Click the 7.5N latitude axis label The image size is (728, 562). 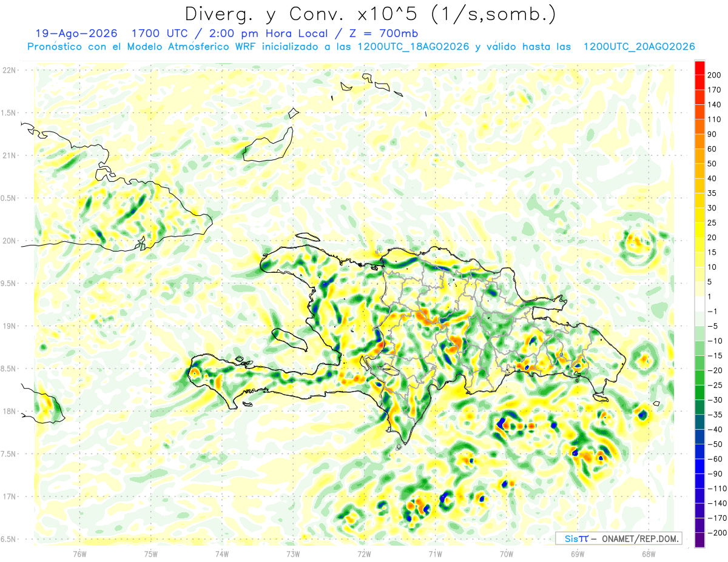click(x=9, y=454)
